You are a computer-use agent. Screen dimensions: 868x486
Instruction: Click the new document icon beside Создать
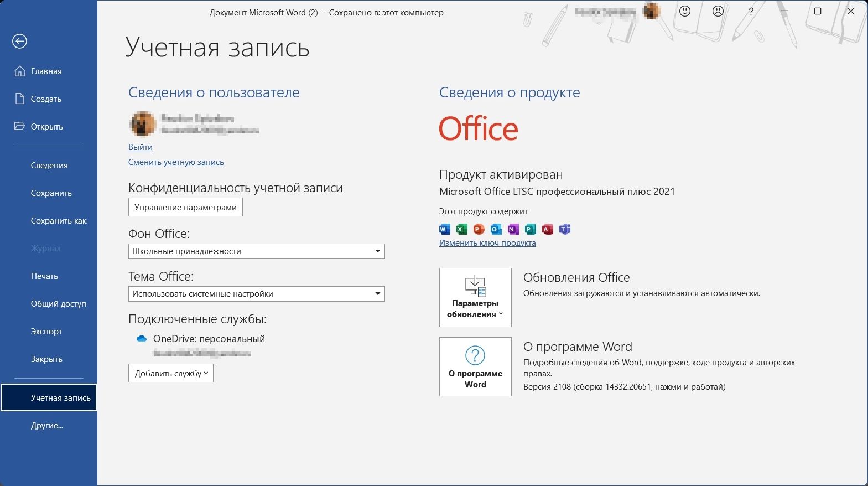[19, 99]
